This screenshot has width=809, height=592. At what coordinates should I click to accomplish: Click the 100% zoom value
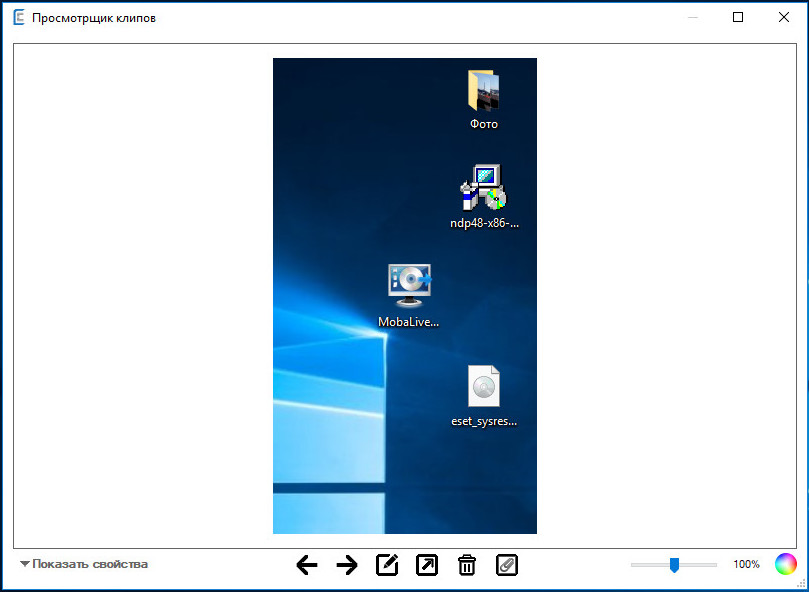click(747, 564)
